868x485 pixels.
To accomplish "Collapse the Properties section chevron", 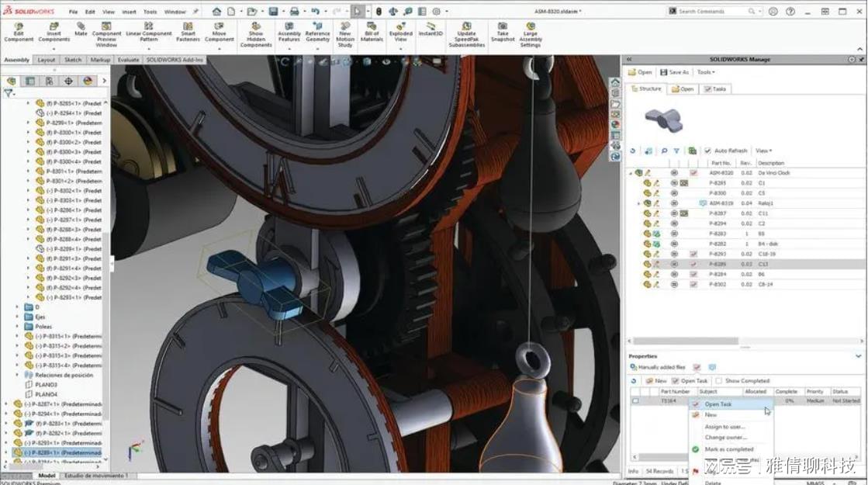I will coord(859,356).
